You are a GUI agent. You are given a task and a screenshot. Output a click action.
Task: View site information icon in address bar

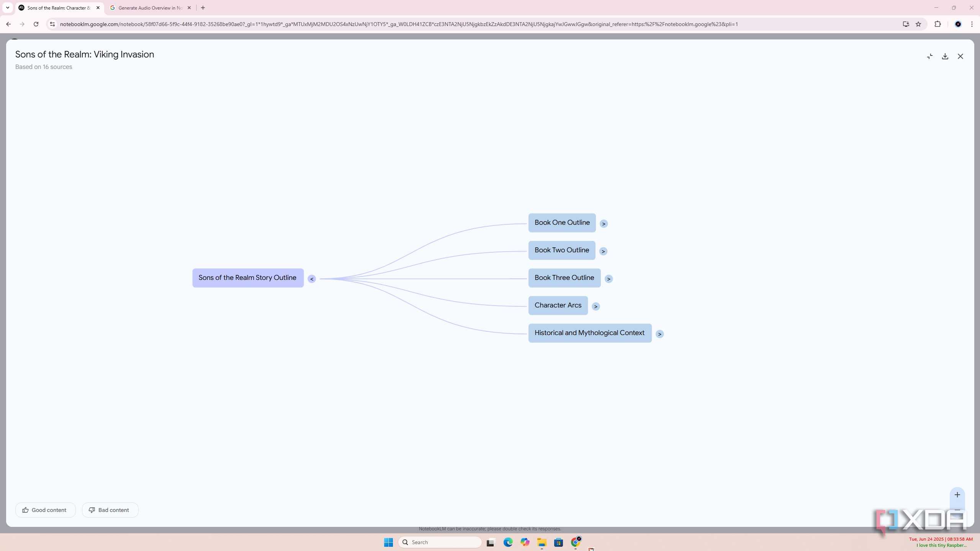tap(52, 24)
